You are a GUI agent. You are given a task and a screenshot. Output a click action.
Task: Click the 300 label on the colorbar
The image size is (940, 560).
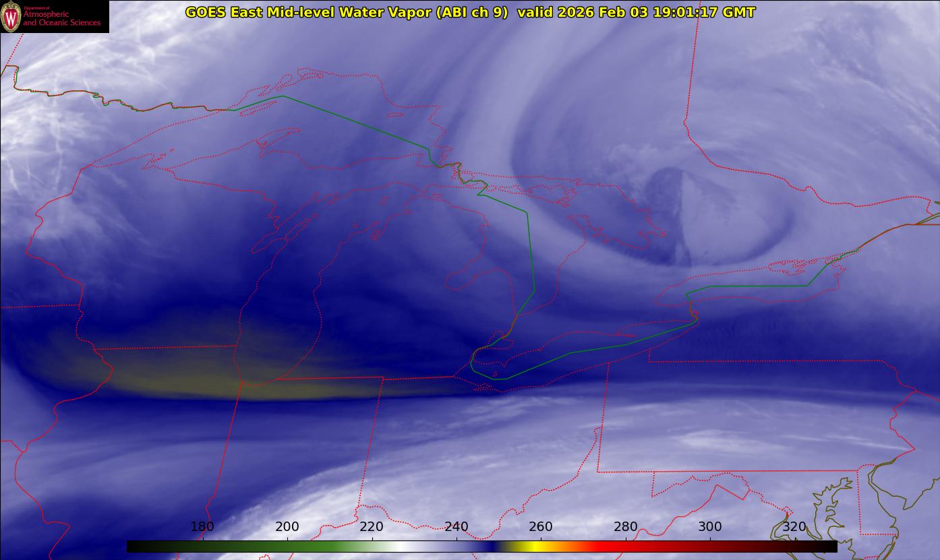[710, 527]
